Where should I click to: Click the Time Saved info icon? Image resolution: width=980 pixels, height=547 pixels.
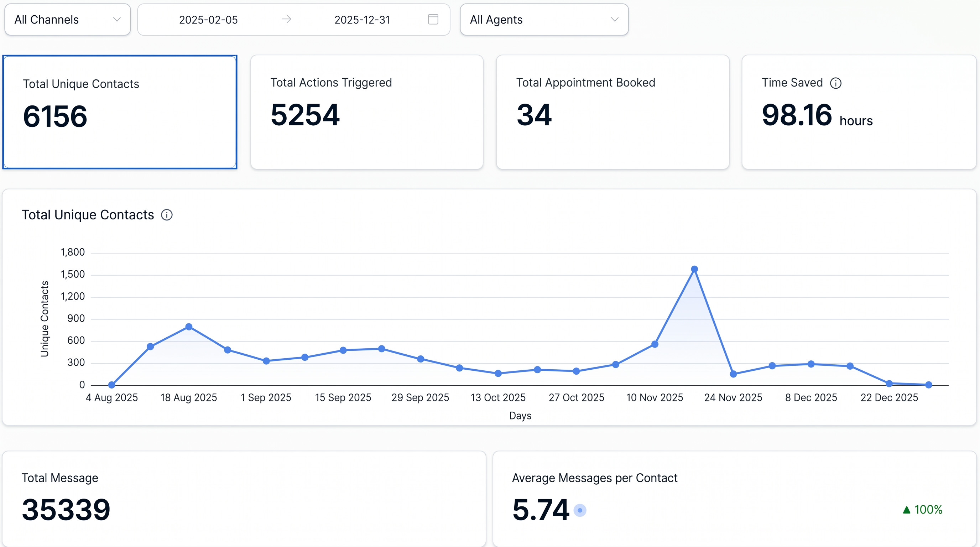click(x=835, y=83)
